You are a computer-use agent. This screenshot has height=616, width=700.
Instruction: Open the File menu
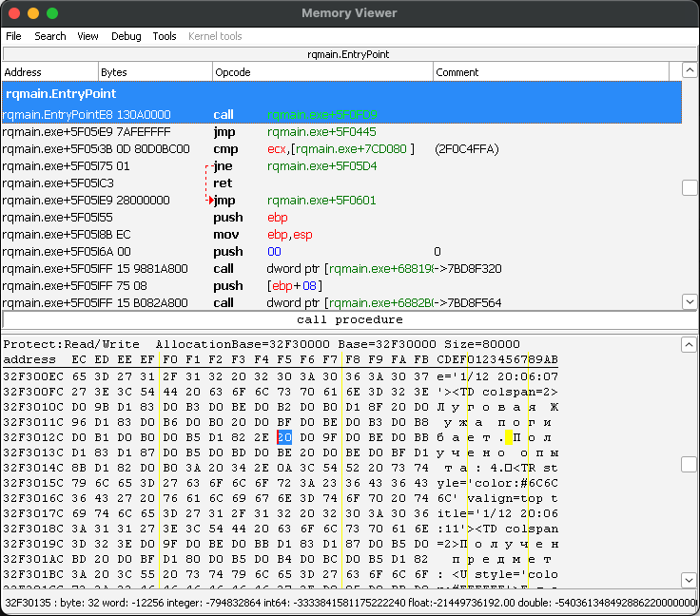coord(13,36)
